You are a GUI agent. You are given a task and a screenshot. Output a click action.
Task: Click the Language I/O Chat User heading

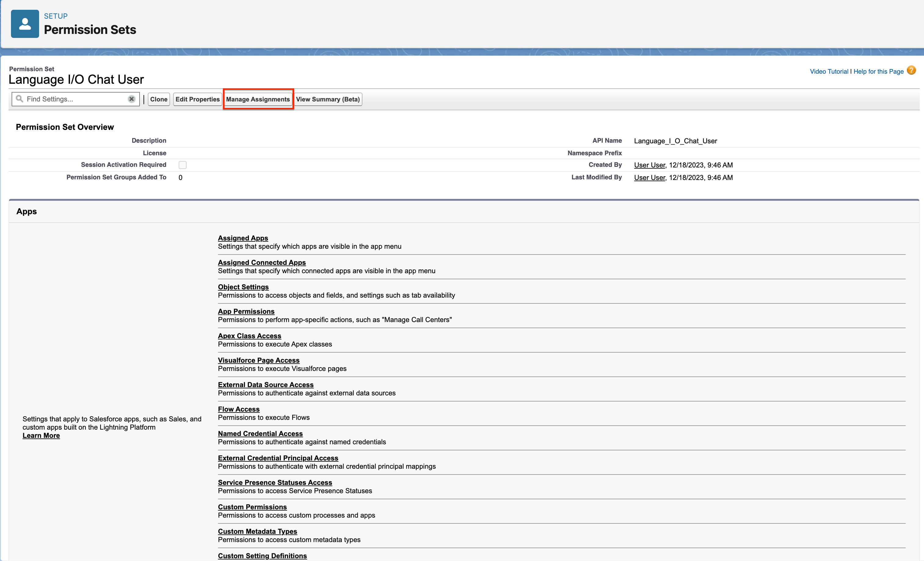coord(76,79)
